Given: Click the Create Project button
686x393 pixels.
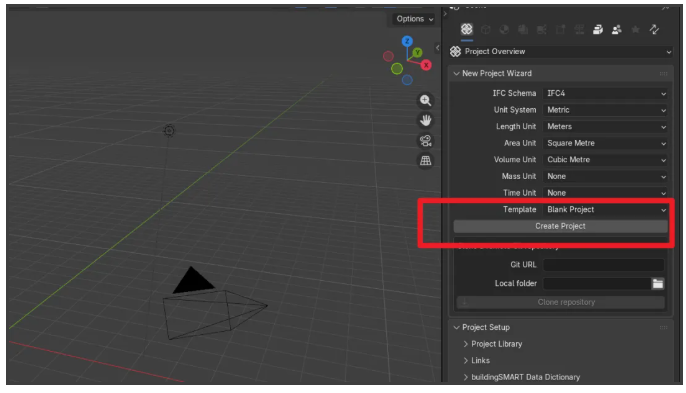Looking at the screenshot, I should pos(560,226).
